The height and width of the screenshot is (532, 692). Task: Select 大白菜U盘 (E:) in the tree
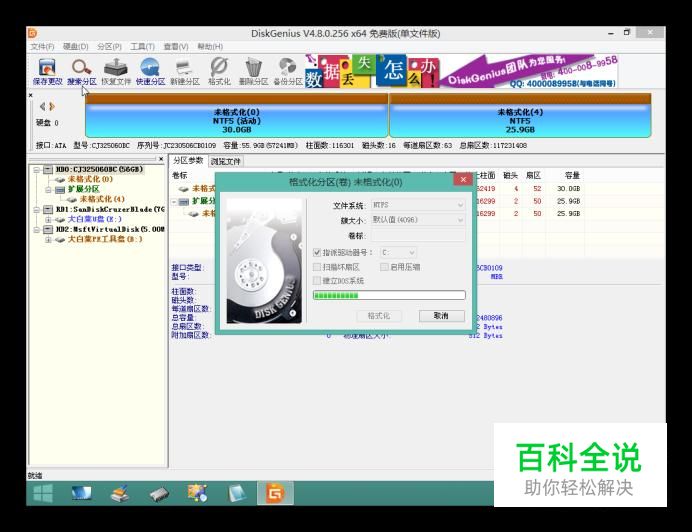click(94, 219)
